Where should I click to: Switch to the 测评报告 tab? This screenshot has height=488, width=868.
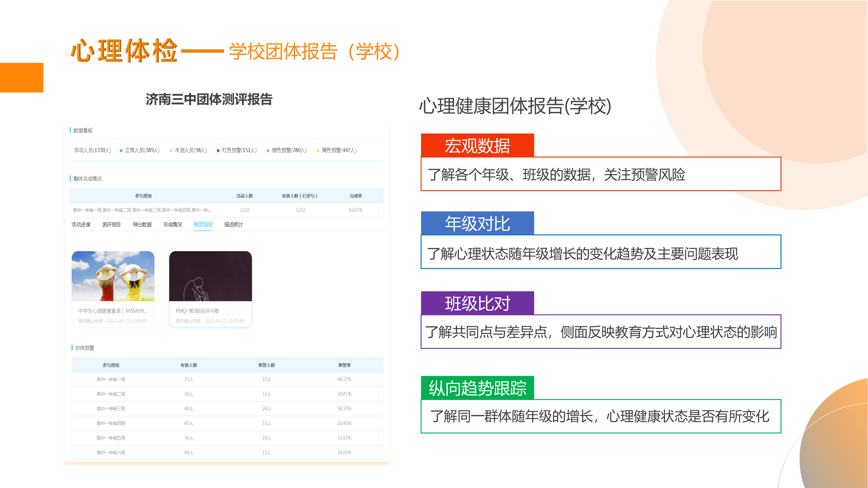click(112, 225)
